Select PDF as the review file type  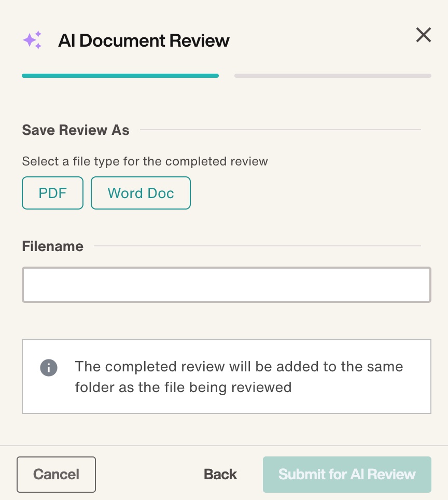pyautogui.click(x=52, y=193)
